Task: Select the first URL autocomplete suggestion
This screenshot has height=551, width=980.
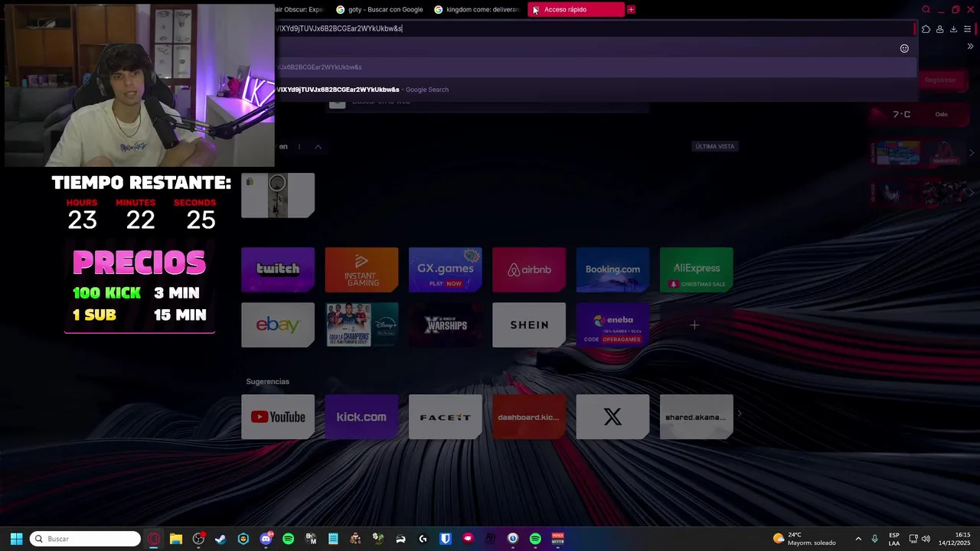Action: click(x=596, y=67)
